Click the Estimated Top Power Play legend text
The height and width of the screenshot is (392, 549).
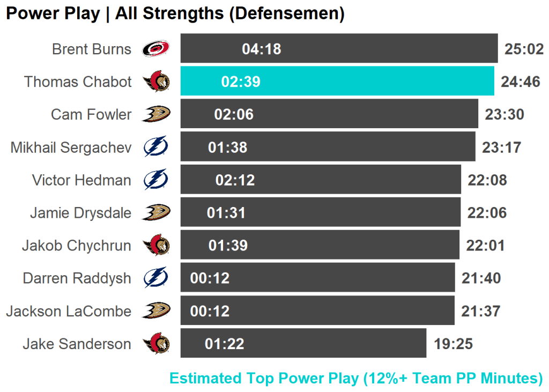click(356, 378)
